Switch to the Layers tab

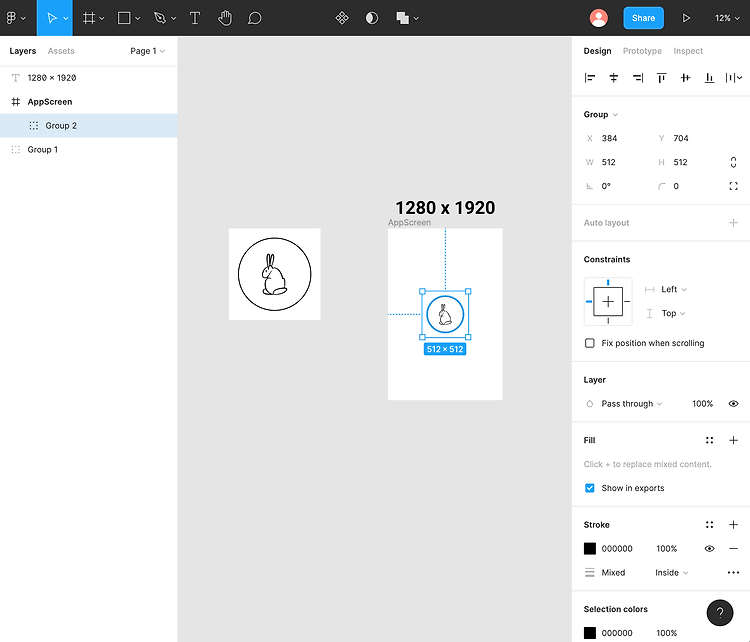(22, 51)
